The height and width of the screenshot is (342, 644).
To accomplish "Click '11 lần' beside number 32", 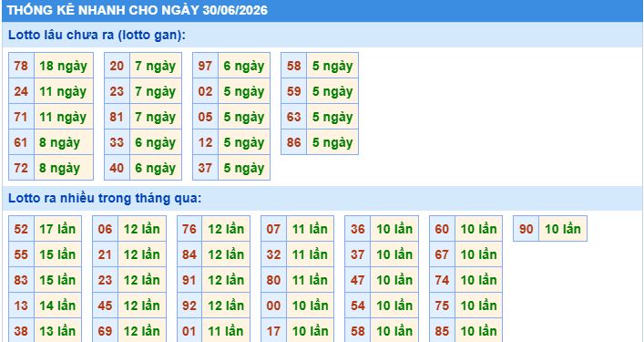I will 310,254.
